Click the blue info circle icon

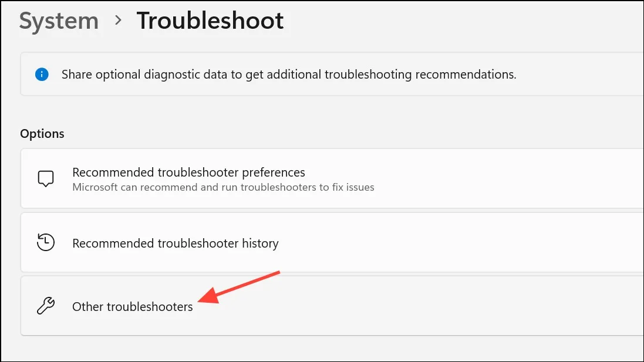click(42, 75)
